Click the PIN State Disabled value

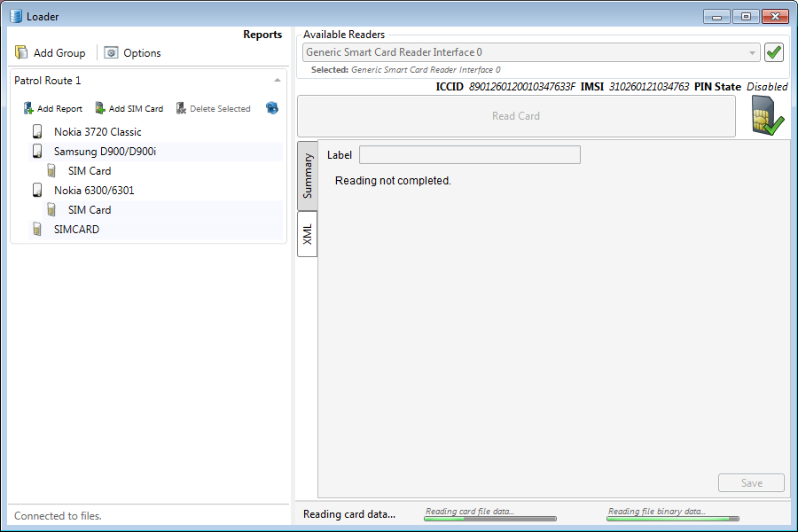(x=767, y=87)
